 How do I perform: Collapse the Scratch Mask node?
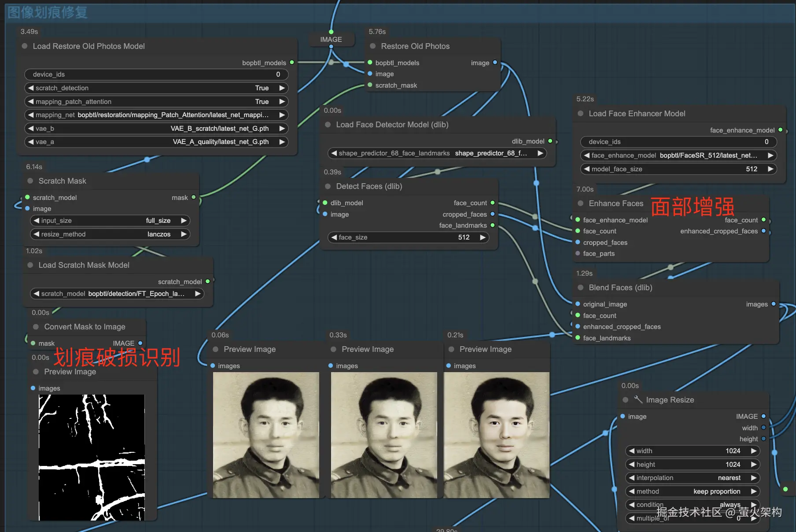point(30,181)
